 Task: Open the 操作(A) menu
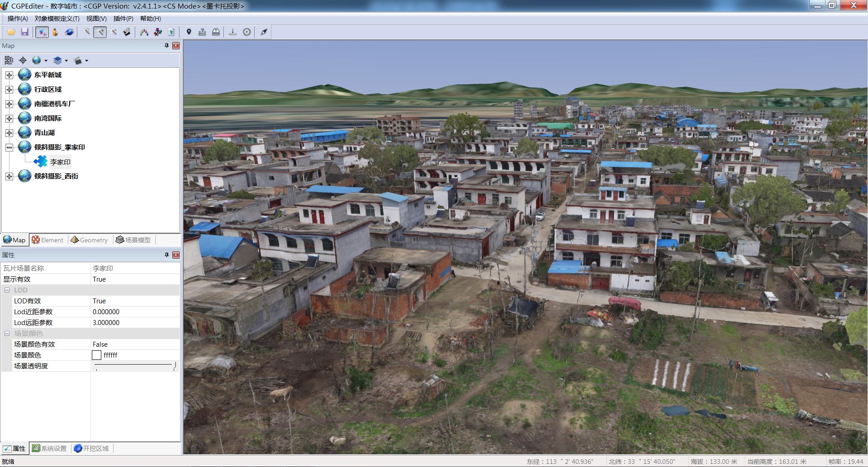click(18, 19)
